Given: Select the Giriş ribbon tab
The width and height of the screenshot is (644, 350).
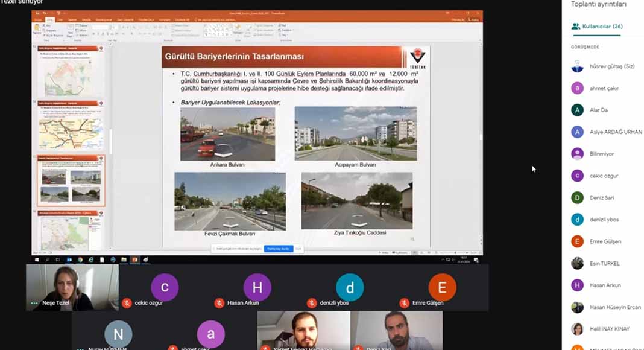Looking at the screenshot, I should pyautogui.click(x=50, y=20).
